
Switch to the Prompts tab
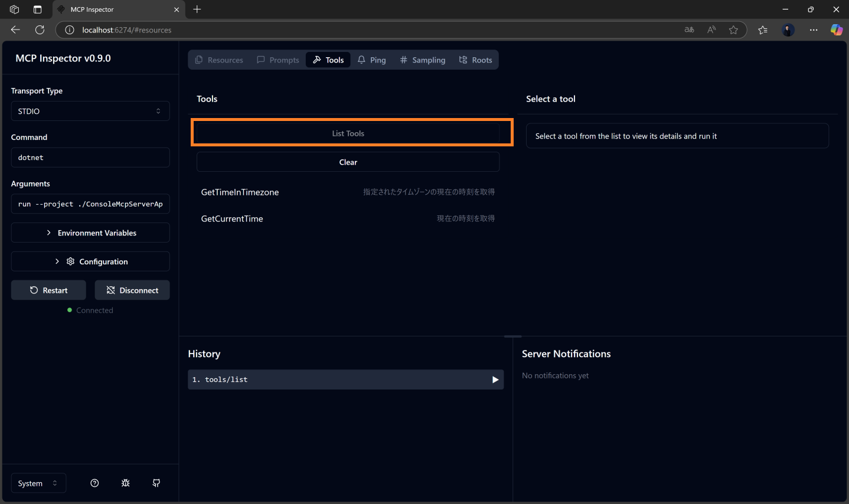(x=278, y=60)
